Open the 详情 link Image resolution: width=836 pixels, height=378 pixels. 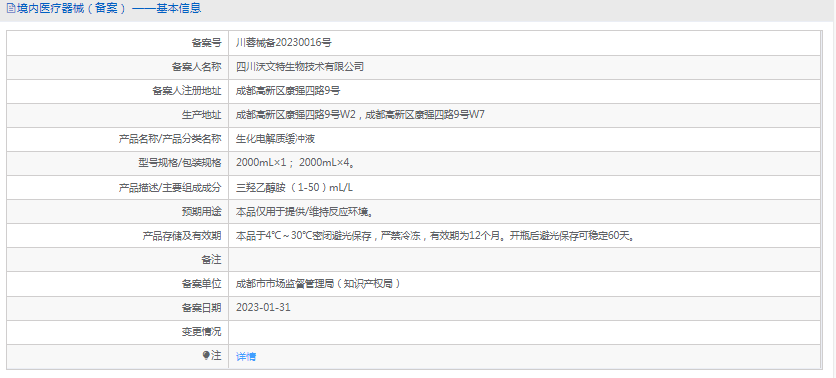[x=246, y=357]
